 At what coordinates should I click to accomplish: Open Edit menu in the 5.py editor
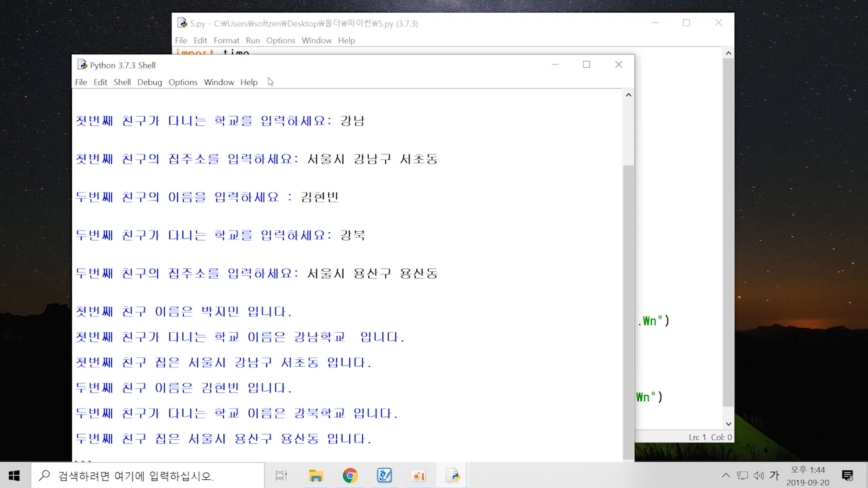[200, 41]
